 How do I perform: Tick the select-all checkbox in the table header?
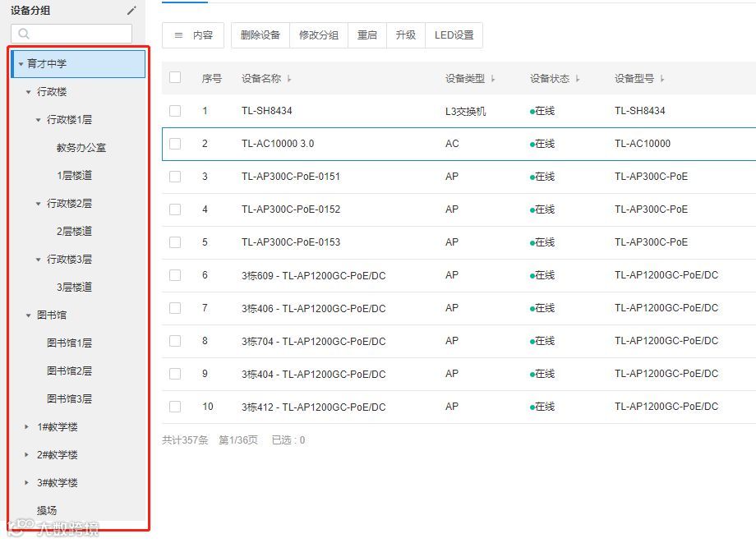175,77
